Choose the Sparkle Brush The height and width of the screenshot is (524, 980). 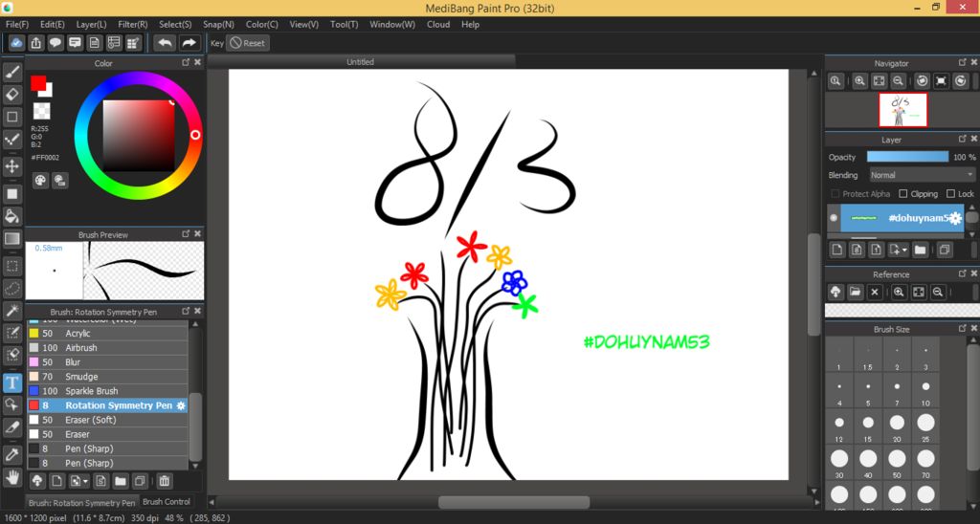tap(107, 391)
